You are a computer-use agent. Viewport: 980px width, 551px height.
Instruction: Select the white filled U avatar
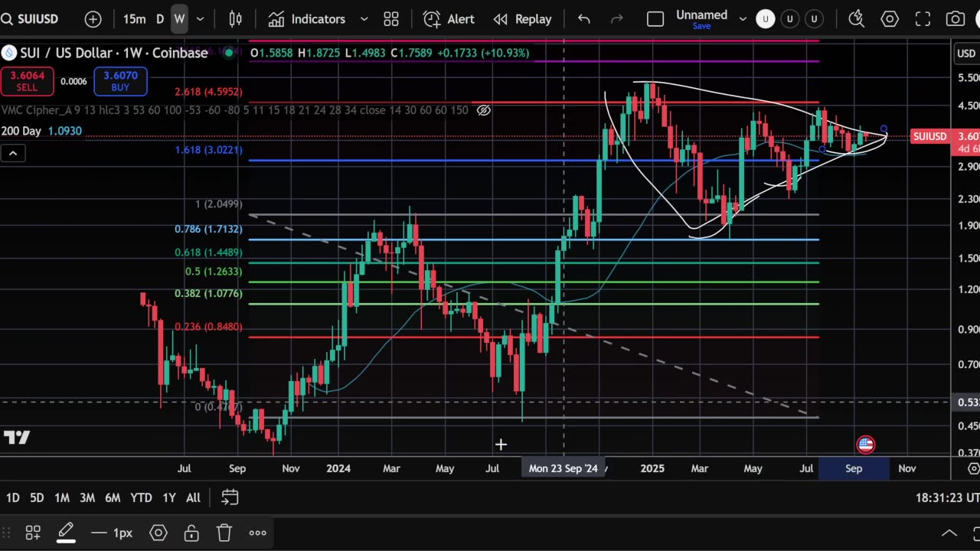[x=766, y=19]
